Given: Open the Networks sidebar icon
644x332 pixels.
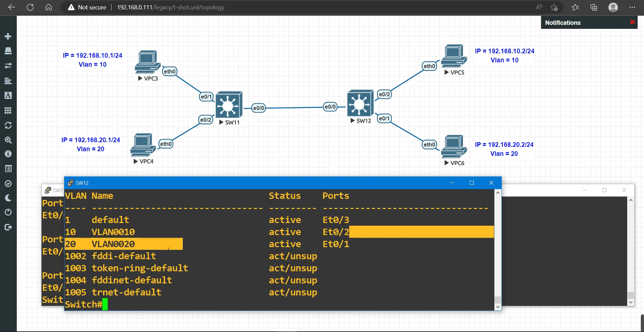Looking at the screenshot, I should point(8,65).
